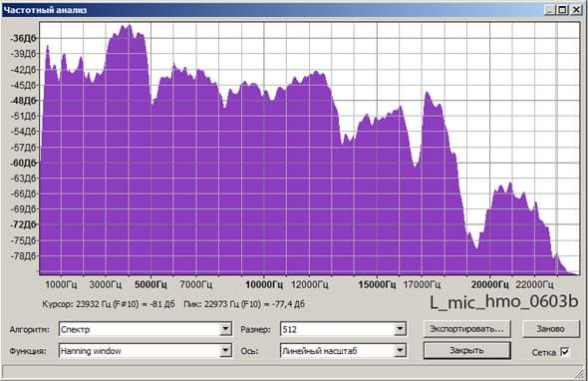Click the 5000Гц axis label

(x=150, y=284)
